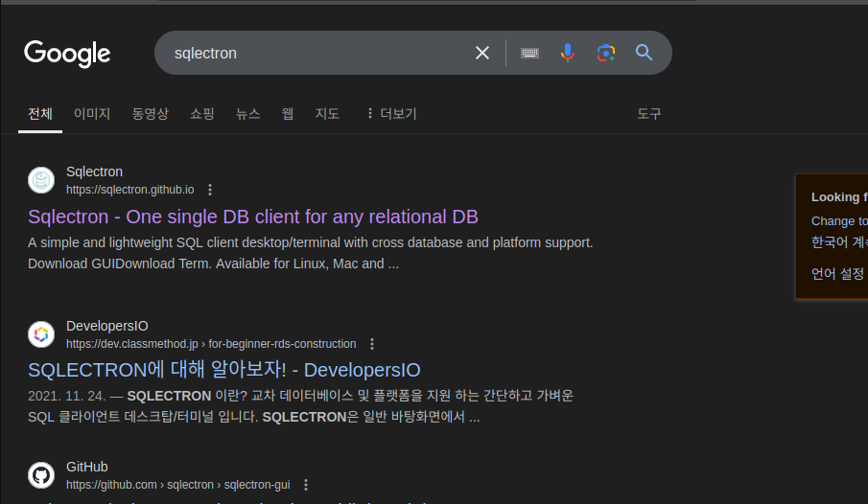Viewport: 868px width, 504px height.
Task: Click the 2021. 11. 24. date text
Action: pyautogui.click(x=66, y=396)
